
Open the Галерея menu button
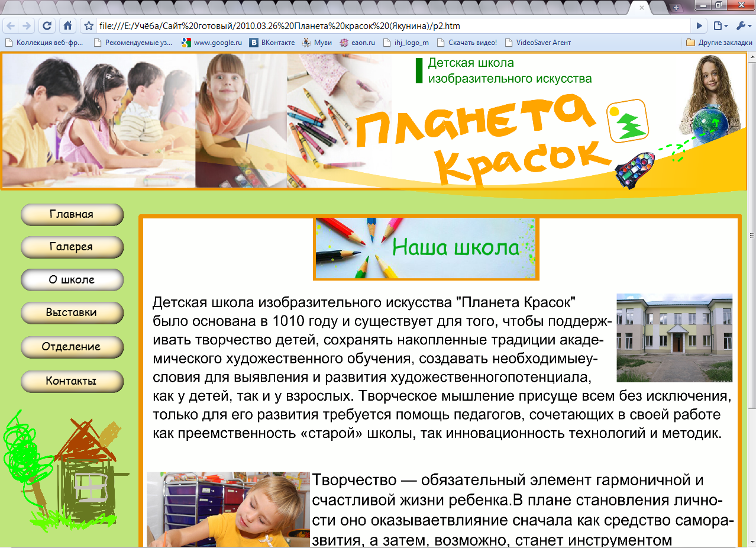click(72, 247)
